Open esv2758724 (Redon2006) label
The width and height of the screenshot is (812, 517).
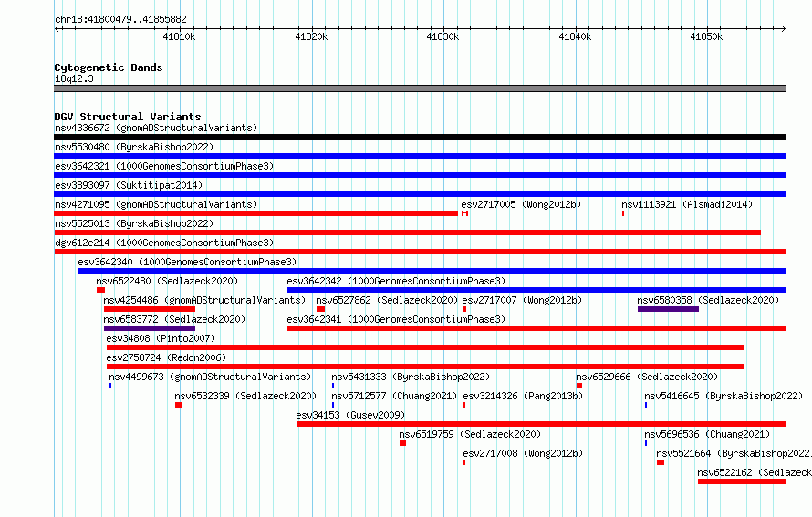(166, 357)
